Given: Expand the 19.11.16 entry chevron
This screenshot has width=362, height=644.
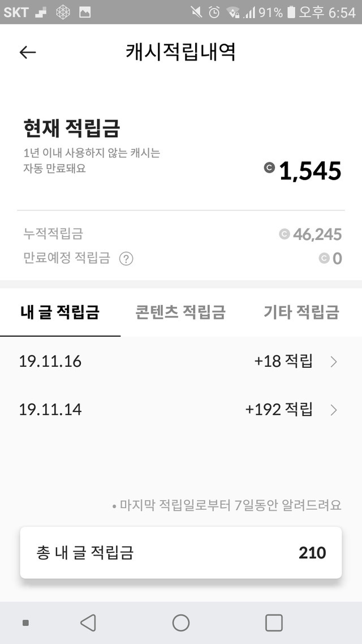Looking at the screenshot, I should (x=334, y=362).
